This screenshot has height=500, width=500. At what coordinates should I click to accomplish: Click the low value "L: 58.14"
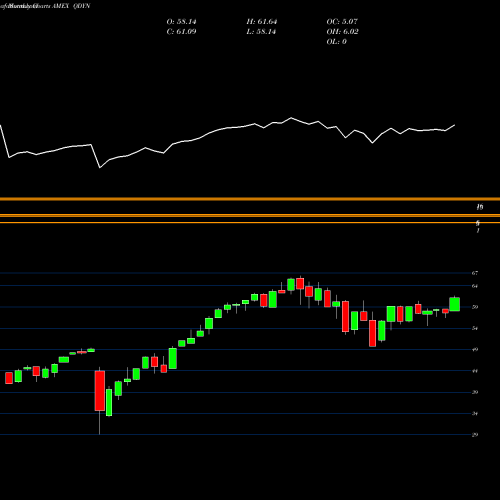(261, 32)
